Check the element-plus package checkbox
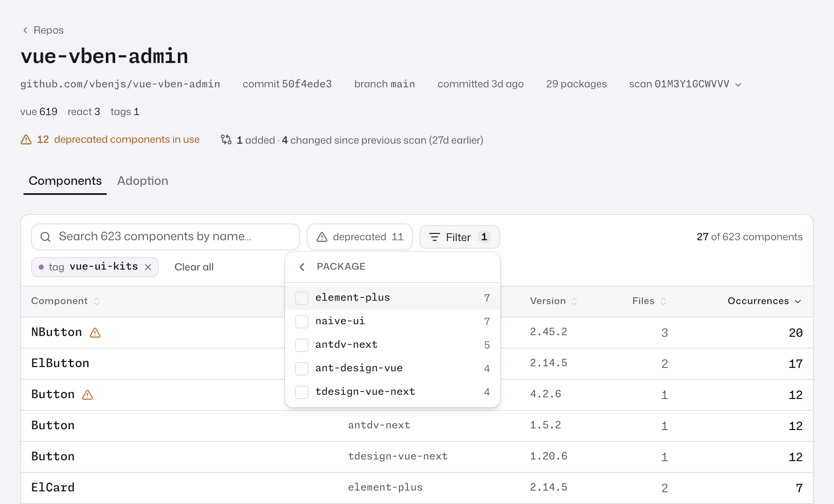Image resolution: width=834 pixels, height=504 pixels. tap(302, 298)
